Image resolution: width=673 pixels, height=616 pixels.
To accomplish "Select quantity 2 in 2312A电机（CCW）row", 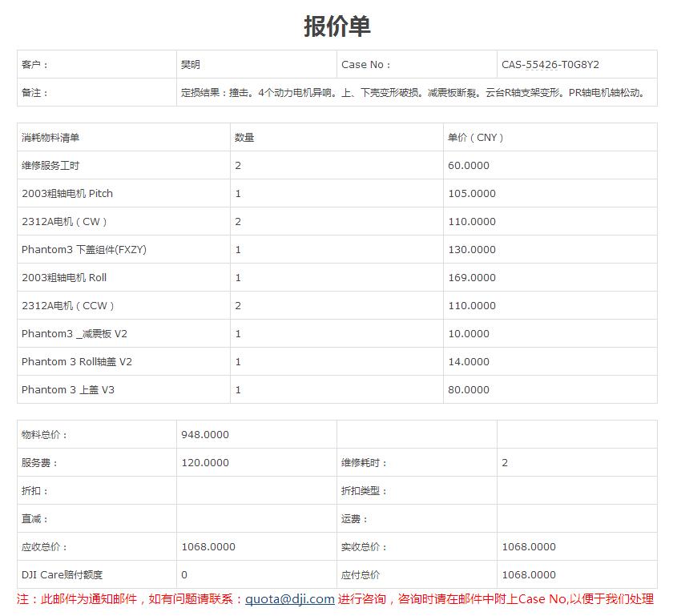I will click(x=238, y=306).
